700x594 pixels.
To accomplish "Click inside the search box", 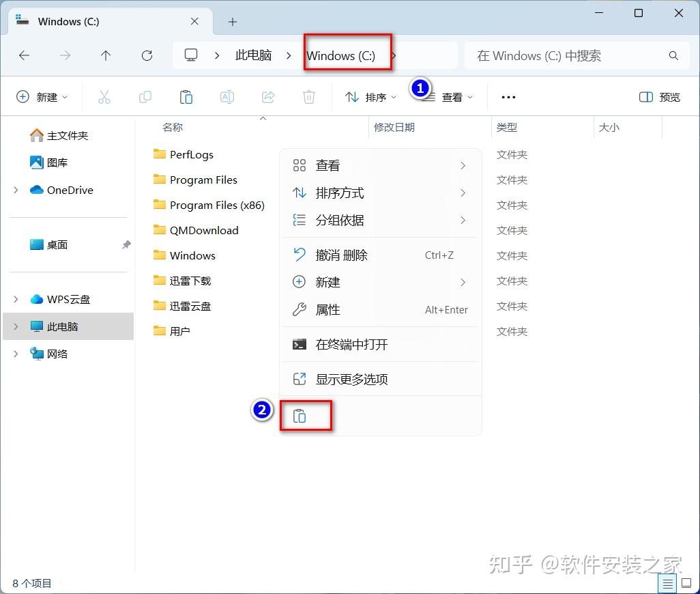I will pyautogui.click(x=577, y=56).
